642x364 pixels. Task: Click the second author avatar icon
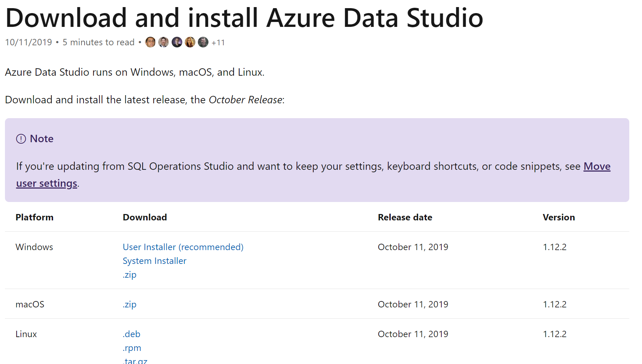pos(163,42)
